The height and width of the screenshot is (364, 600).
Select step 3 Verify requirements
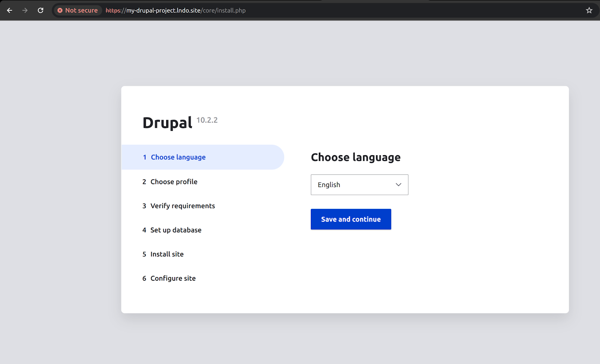click(x=178, y=206)
